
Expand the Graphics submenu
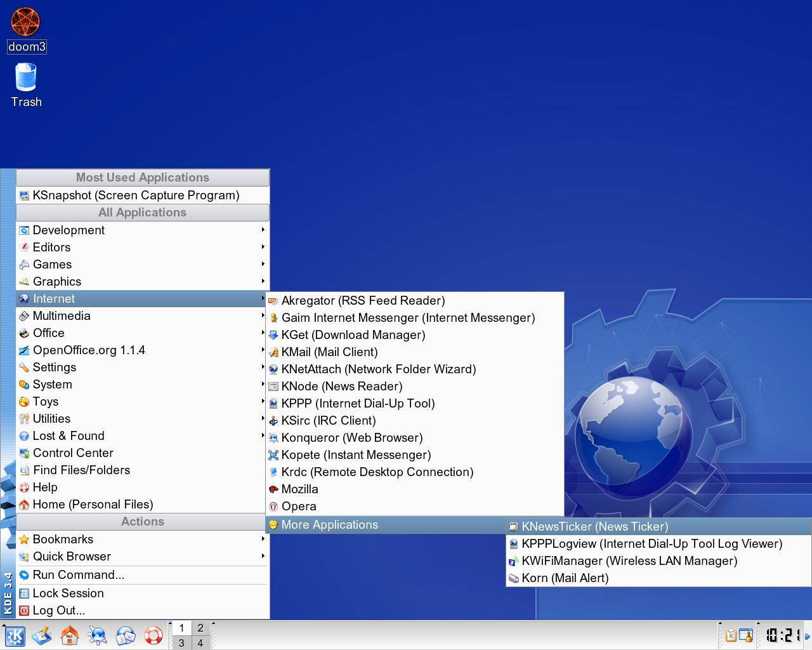tap(143, 281)
